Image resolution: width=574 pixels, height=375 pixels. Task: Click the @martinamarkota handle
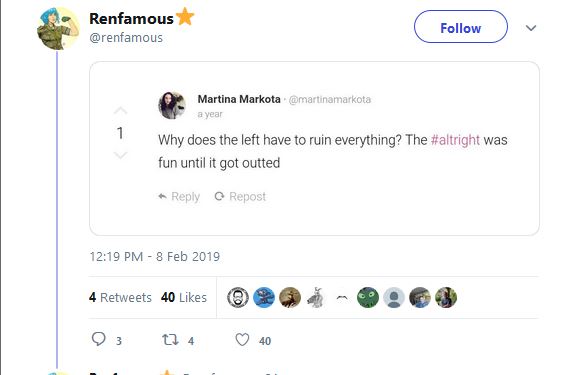click(329, 100)
